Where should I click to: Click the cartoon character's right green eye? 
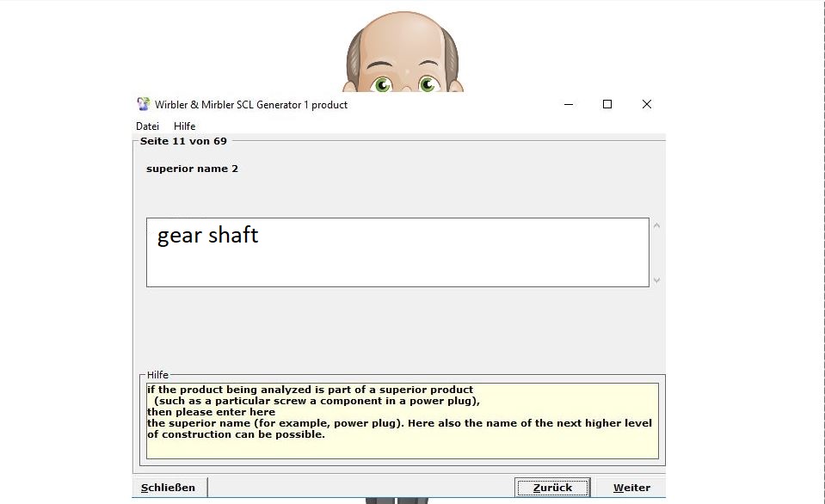428,84
